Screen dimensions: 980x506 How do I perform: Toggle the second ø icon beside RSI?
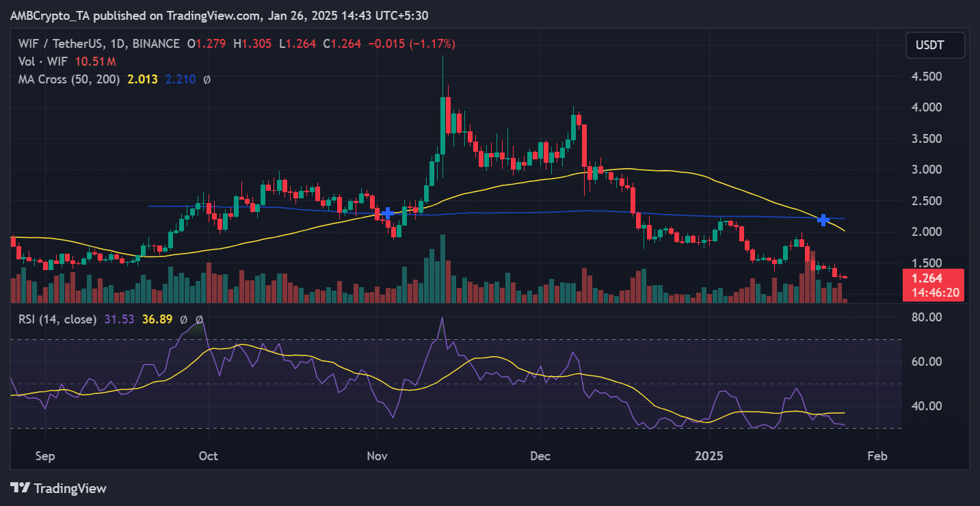pos(198,319)
